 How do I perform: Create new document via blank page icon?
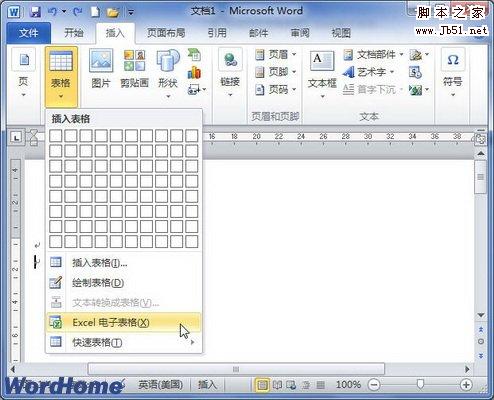(95, 12)
